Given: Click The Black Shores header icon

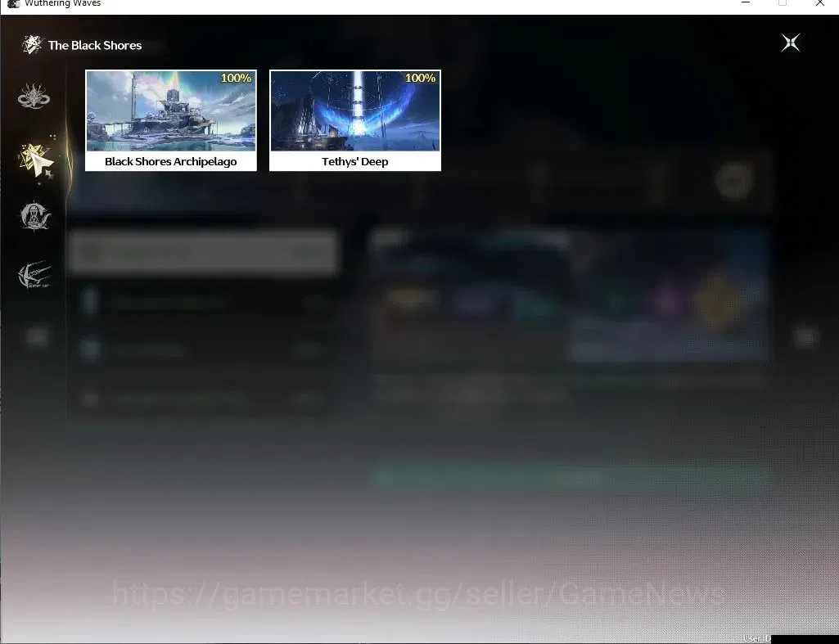Looking at the screenshot, I should (x=32, y=44).
